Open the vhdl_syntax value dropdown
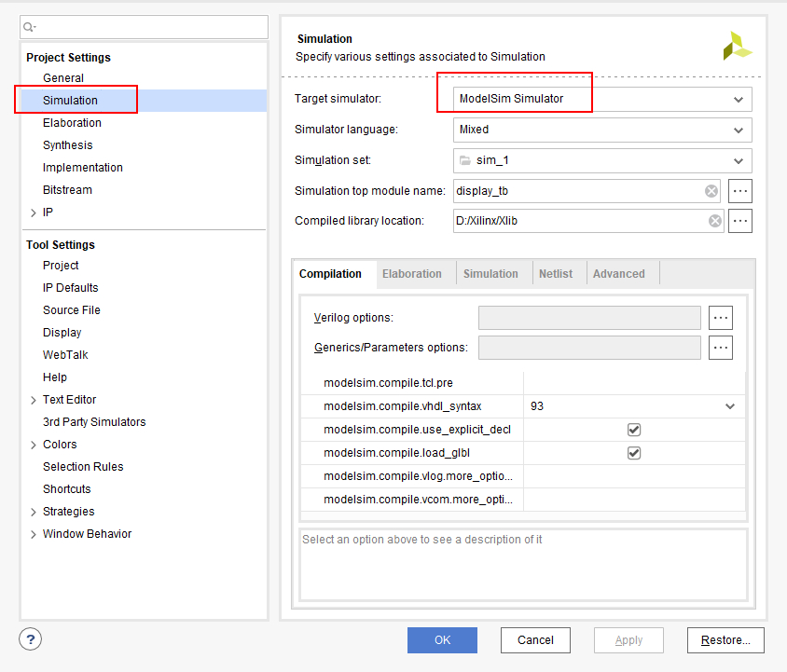 [x=730, y=406]
